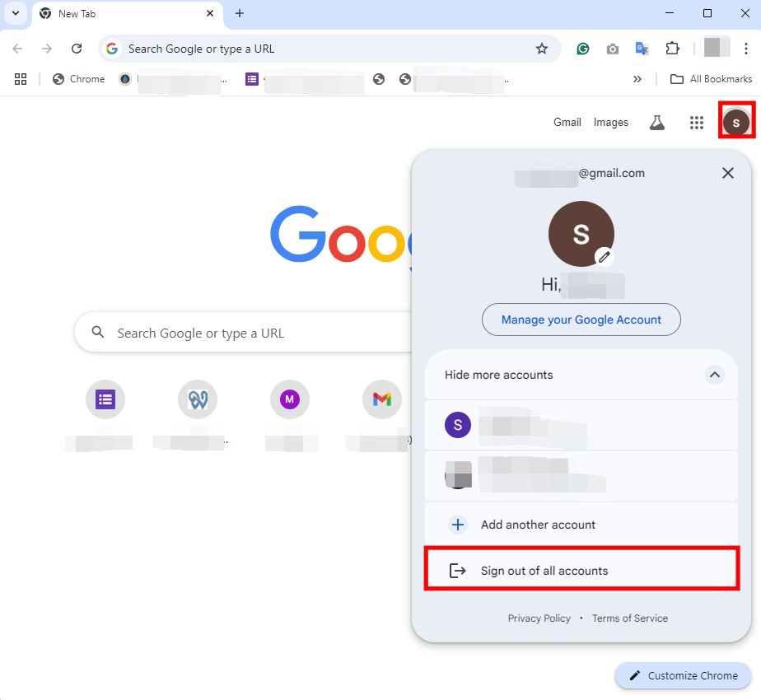This screenshot has height=700, width=761.
Task: Click the Google apps grid icon
Action: [x=696, y=123]
